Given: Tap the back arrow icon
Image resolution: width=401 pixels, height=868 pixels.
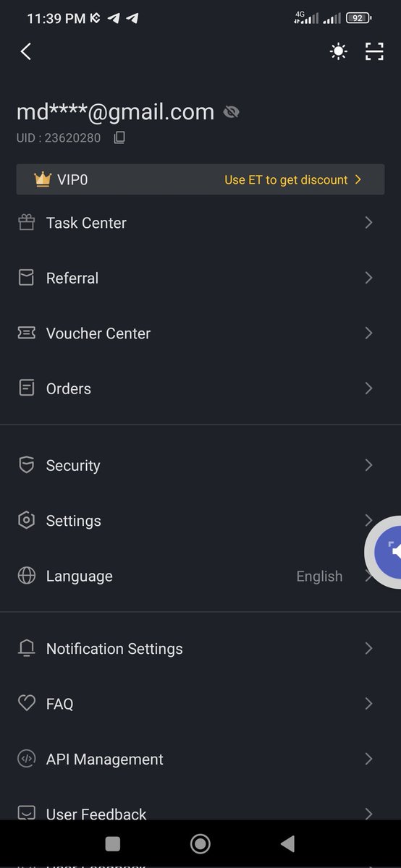Looking at the screenshot, I should (x=26, y=51).
